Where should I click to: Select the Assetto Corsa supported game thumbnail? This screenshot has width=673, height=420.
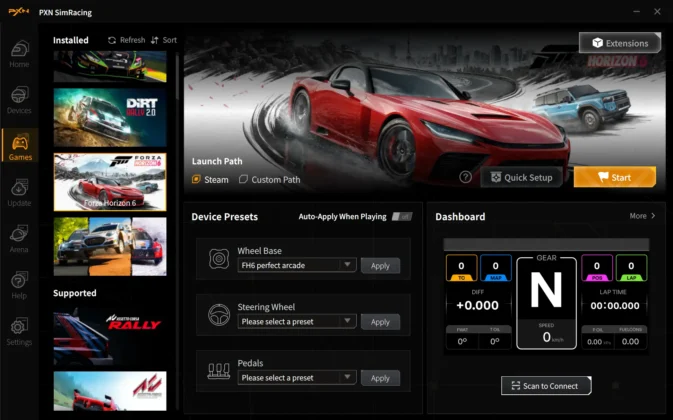110,391
